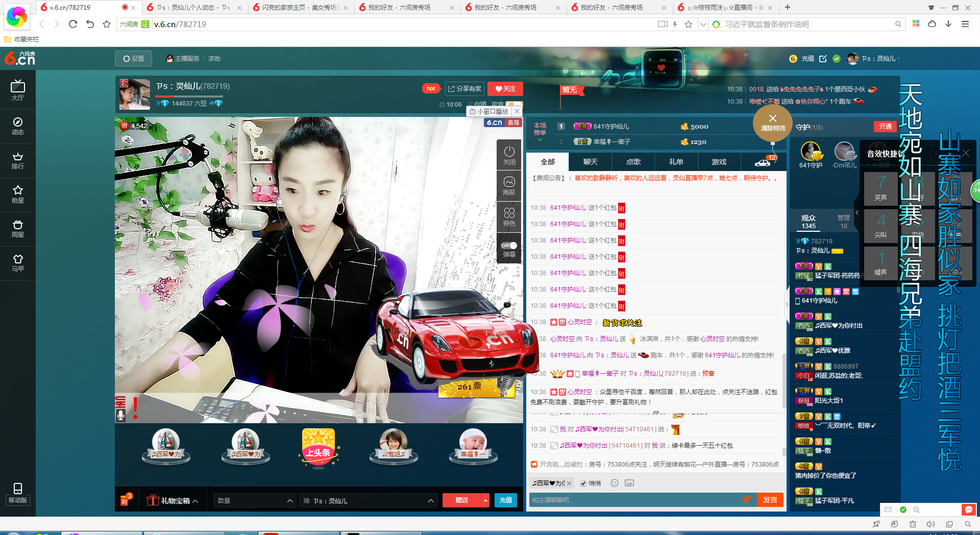Click the green check status icon in the header
Viewport: 980px width, 535px height.
(837, 59)
